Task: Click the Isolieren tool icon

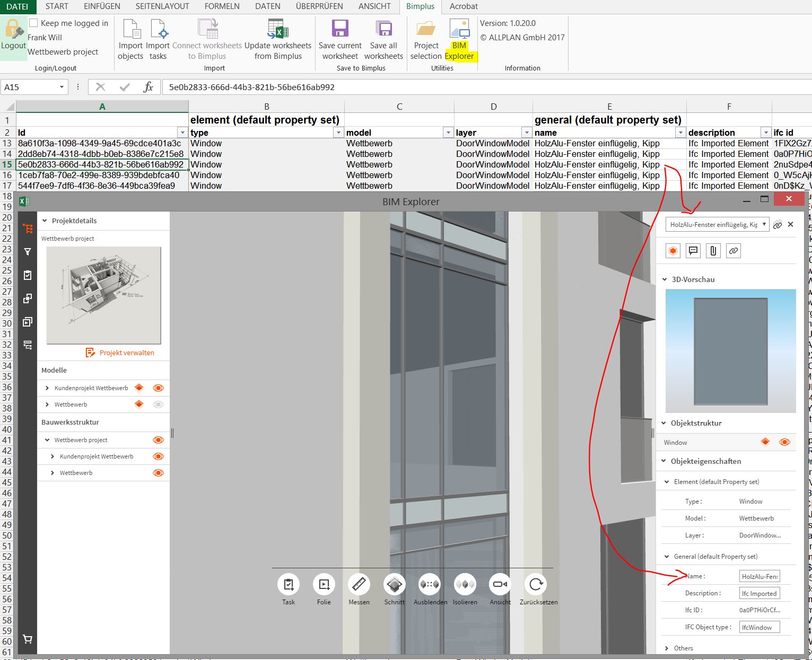Action: [465, 584]
